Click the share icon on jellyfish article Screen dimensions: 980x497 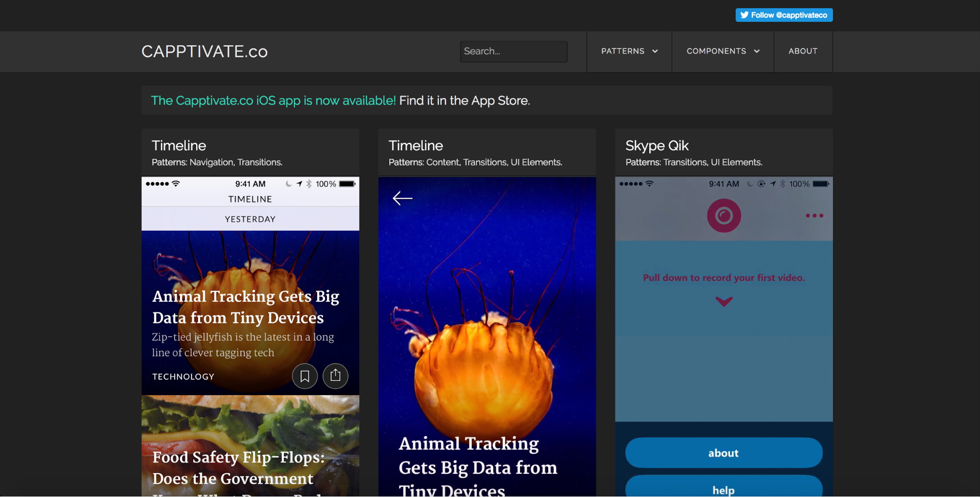coord(335,376)
